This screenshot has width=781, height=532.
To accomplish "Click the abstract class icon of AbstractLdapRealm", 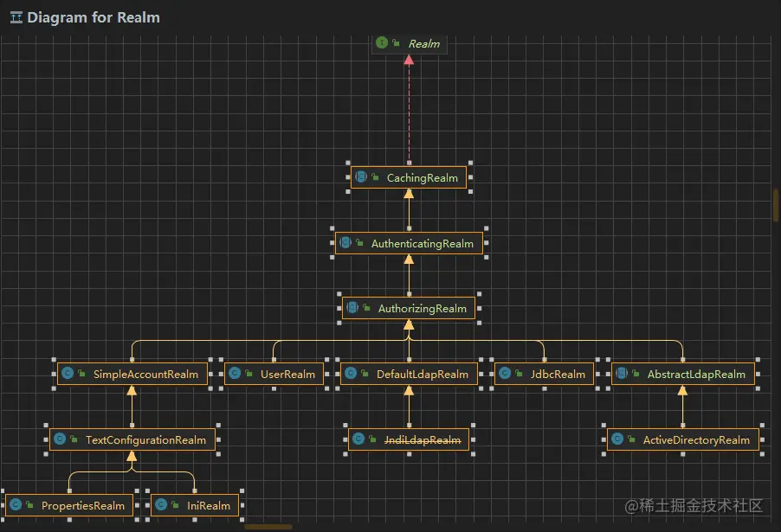I will pyautogui.click(x=622, y=373).
